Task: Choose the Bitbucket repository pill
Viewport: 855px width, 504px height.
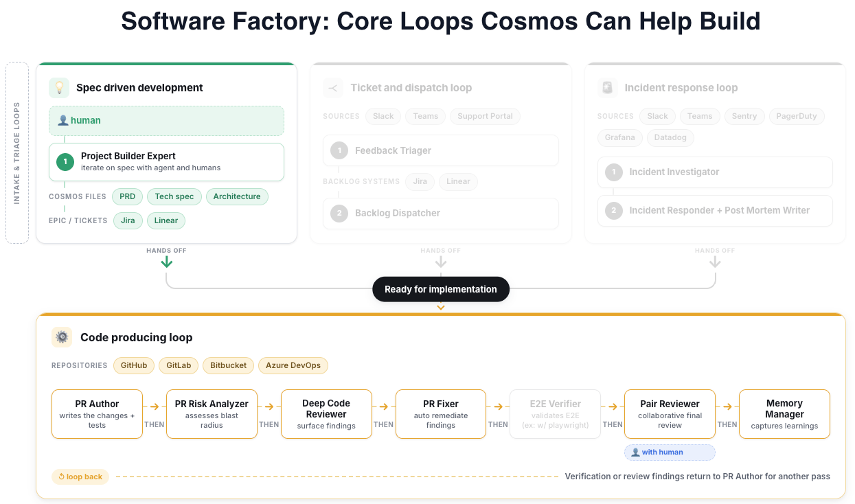Action: [x=229, y=365]
